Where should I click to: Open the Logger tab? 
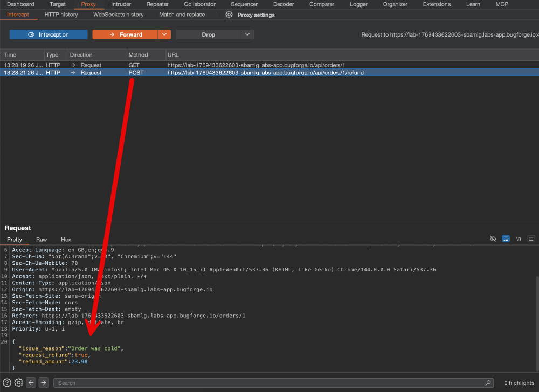pos(358,4)
